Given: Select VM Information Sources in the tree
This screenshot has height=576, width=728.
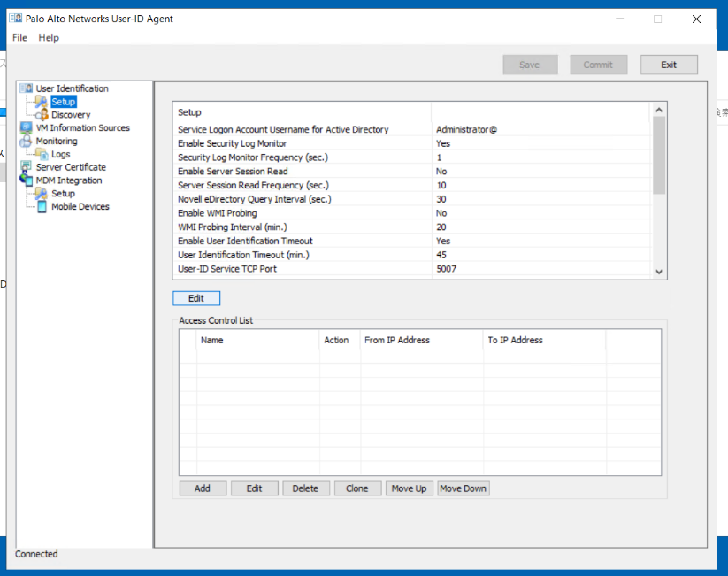Looking at the screenshot, I should [x=82, y=127].
